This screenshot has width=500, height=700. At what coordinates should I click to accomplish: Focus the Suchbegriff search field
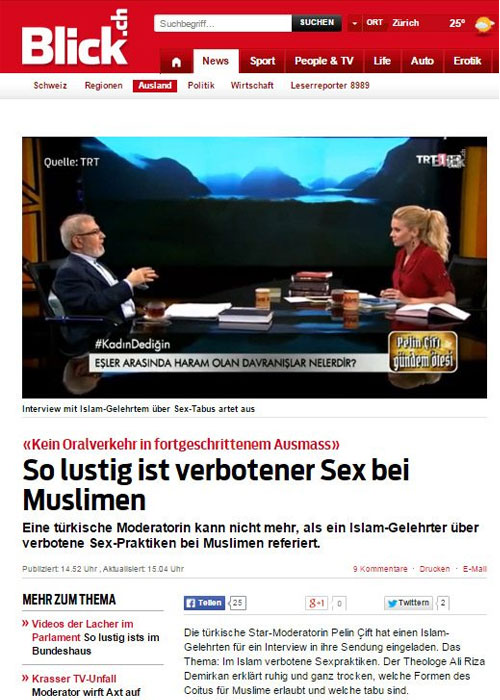(223, 23)
